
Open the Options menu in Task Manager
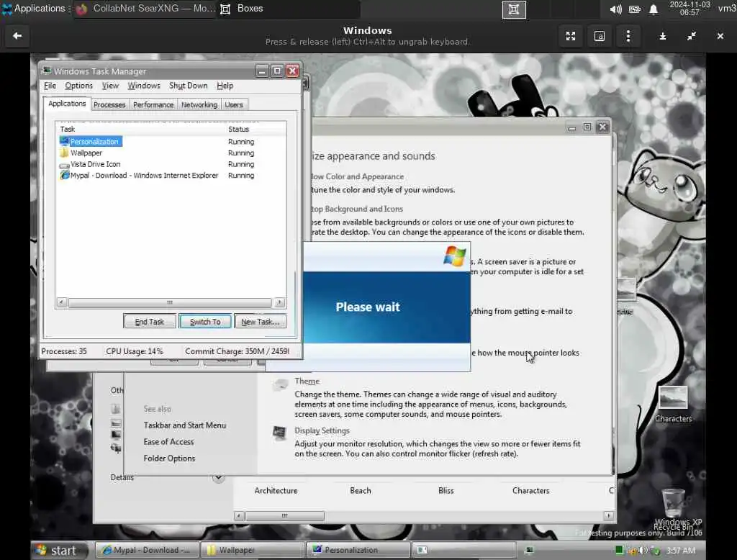click(x=78, y=86)
